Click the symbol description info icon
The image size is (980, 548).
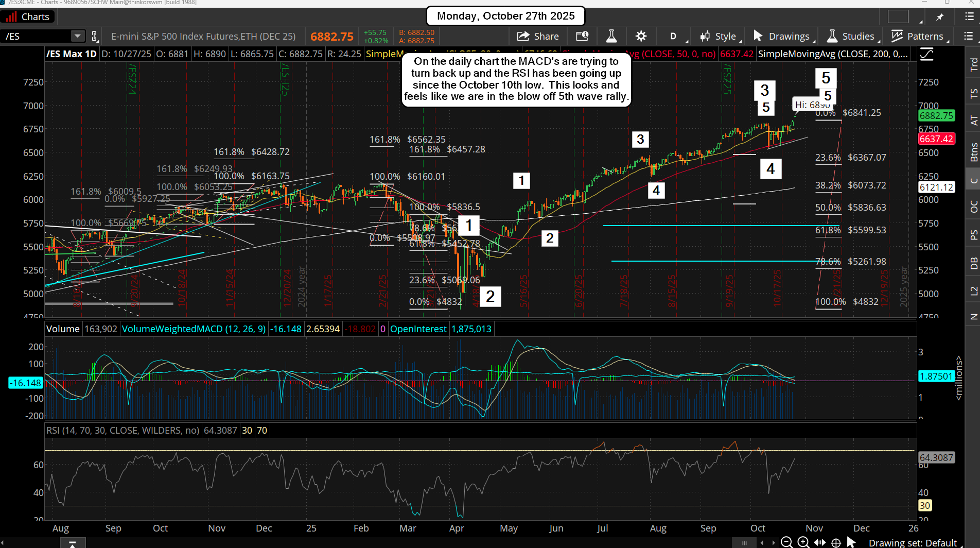(582, 36)
